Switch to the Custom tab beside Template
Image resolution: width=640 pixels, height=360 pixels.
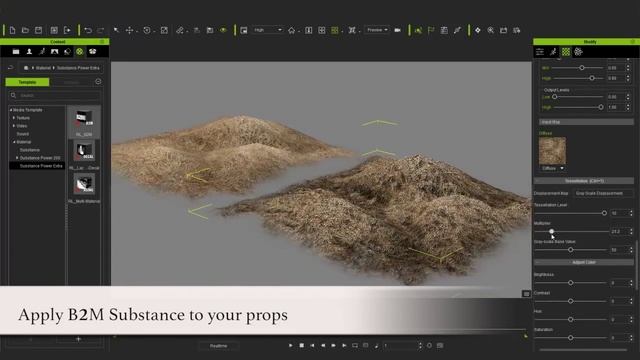(71, 82)
